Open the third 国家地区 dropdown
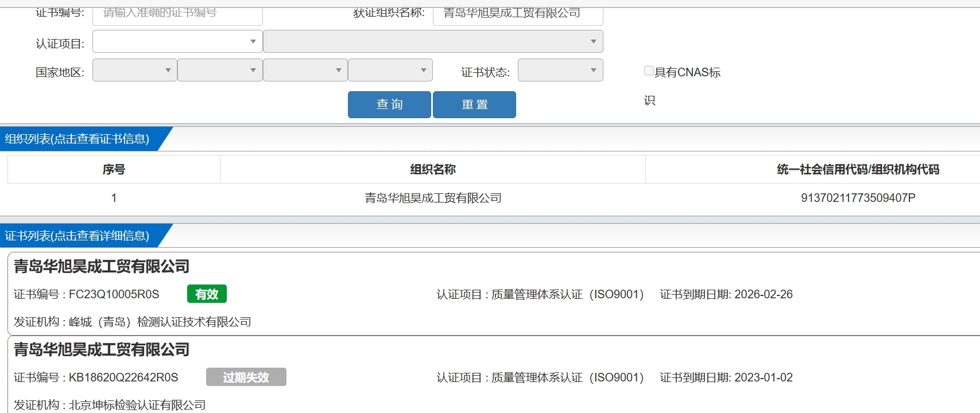Image resolution: width=980 pixels, height=413 pixels. [305, 70]
